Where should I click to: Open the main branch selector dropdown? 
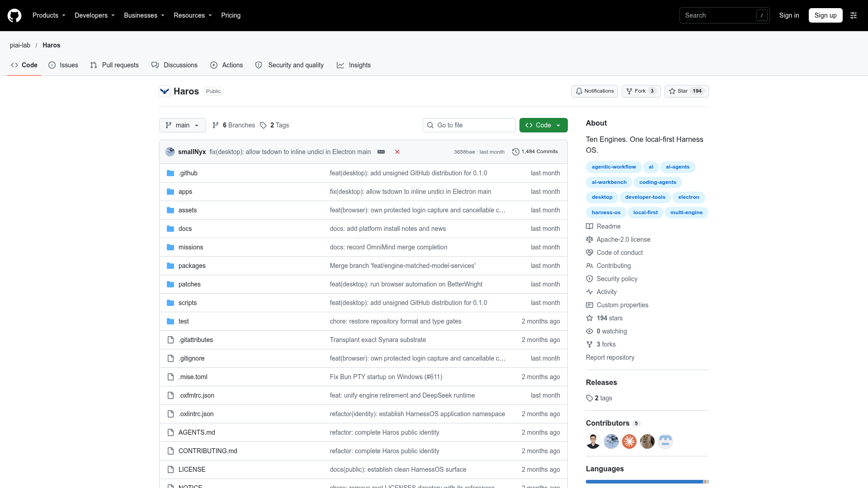(183, 125)
